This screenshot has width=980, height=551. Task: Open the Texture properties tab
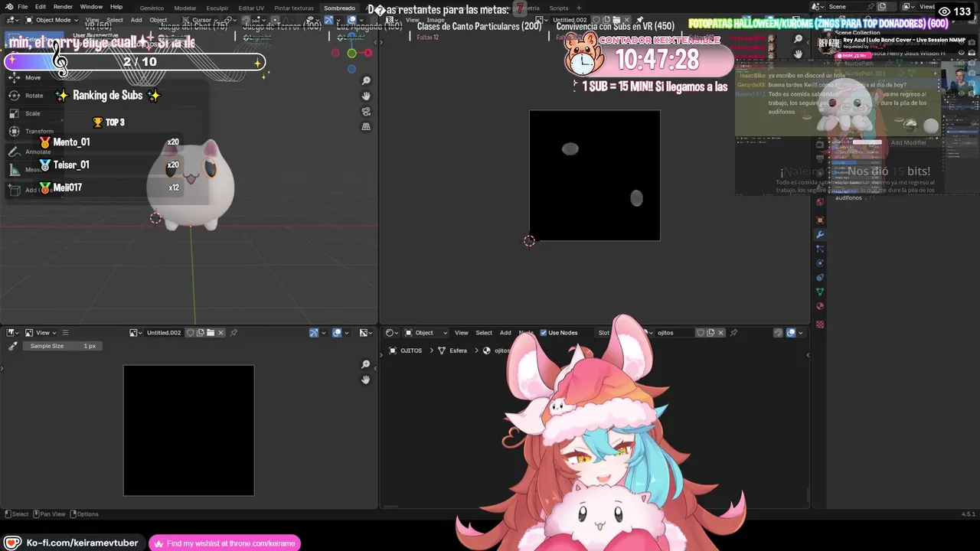coord(820,324)
